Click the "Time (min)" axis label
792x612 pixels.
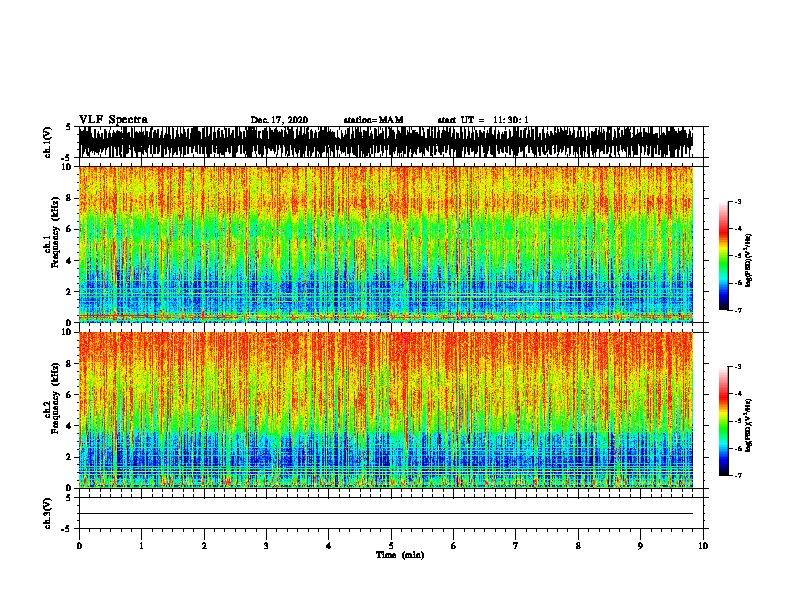coord(400,555)
